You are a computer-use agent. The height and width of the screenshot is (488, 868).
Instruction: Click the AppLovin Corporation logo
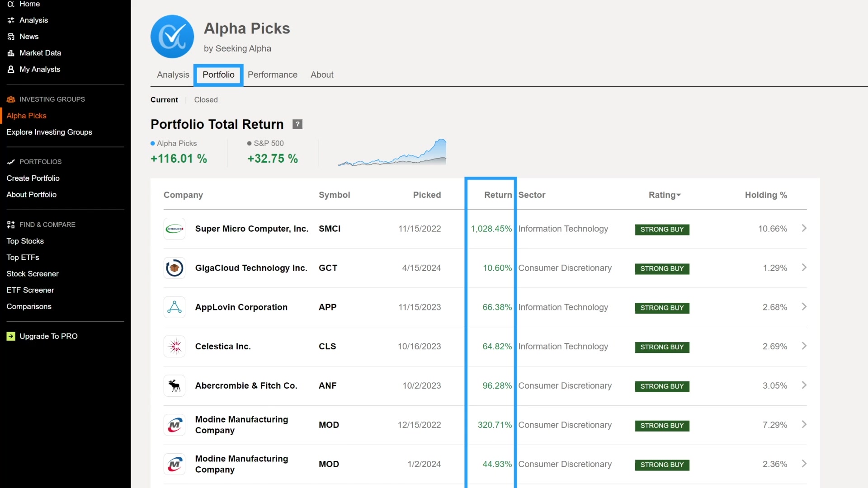click(175, 307)
